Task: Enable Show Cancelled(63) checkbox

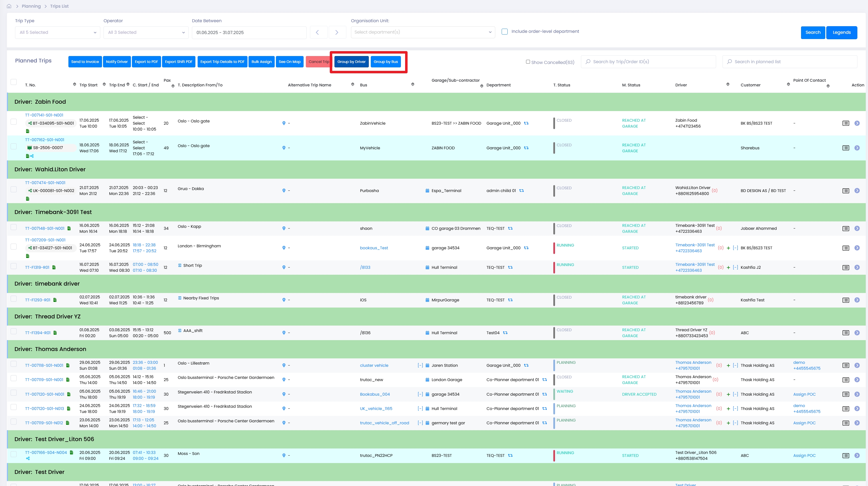Action: click(x=528, y=62)
